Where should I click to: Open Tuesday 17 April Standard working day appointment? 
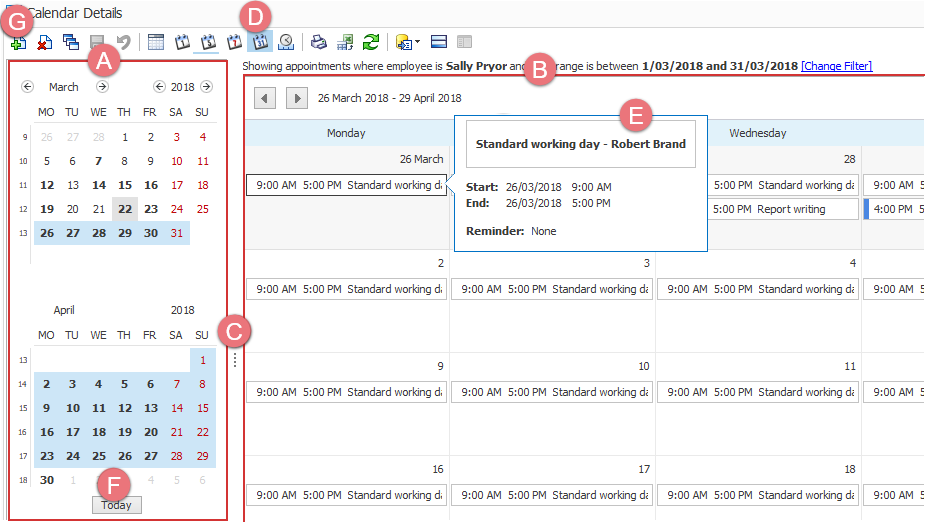click(552, 495)
